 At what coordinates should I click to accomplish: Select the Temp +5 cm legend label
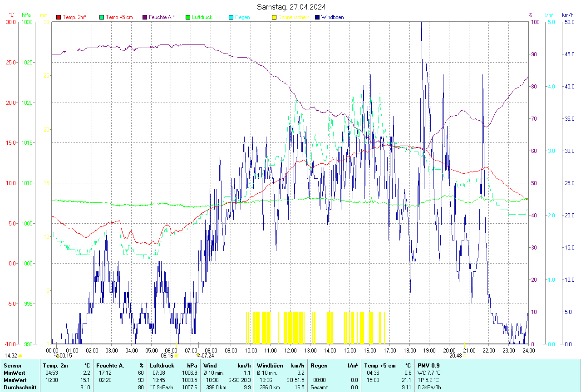coord(119,17)
